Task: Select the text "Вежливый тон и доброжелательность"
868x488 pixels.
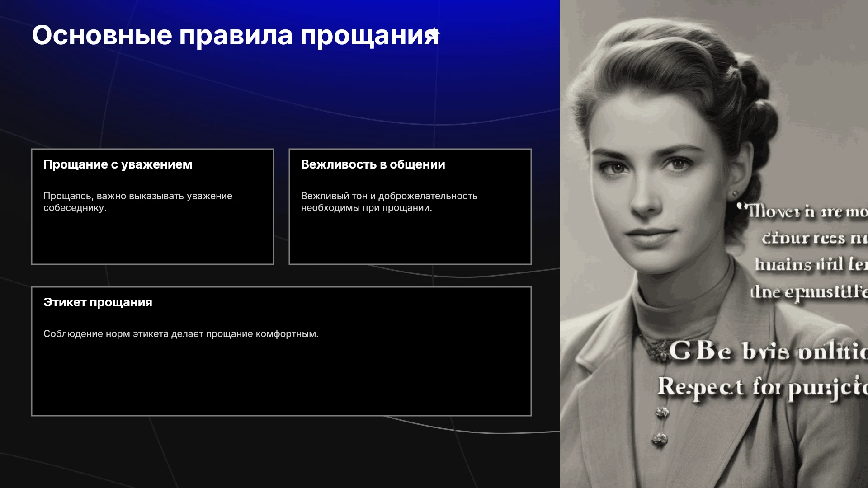Action: (x=389, y=196)
